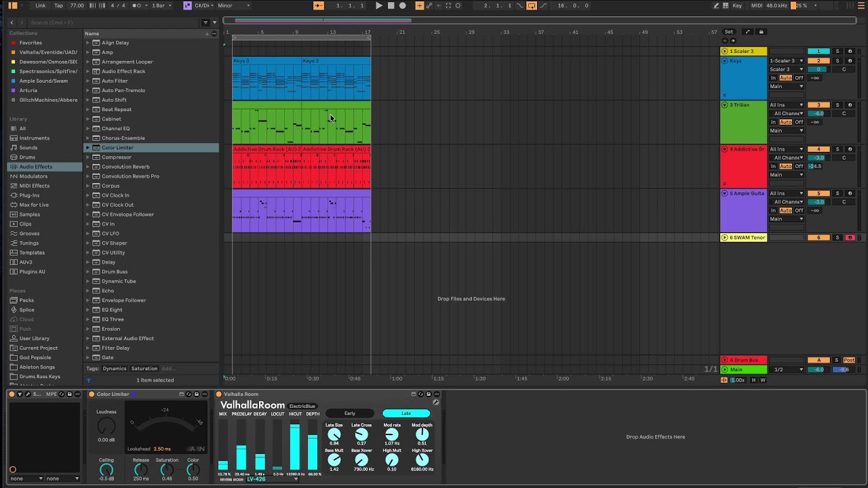Click the Saturation tag
868x488 pixels.
click(x=144, y=369)
